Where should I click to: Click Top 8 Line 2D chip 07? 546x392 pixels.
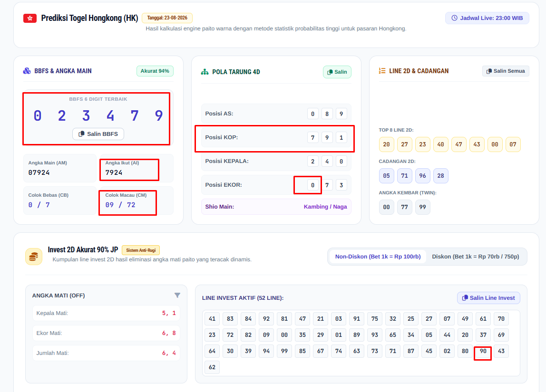pos(513,144)
